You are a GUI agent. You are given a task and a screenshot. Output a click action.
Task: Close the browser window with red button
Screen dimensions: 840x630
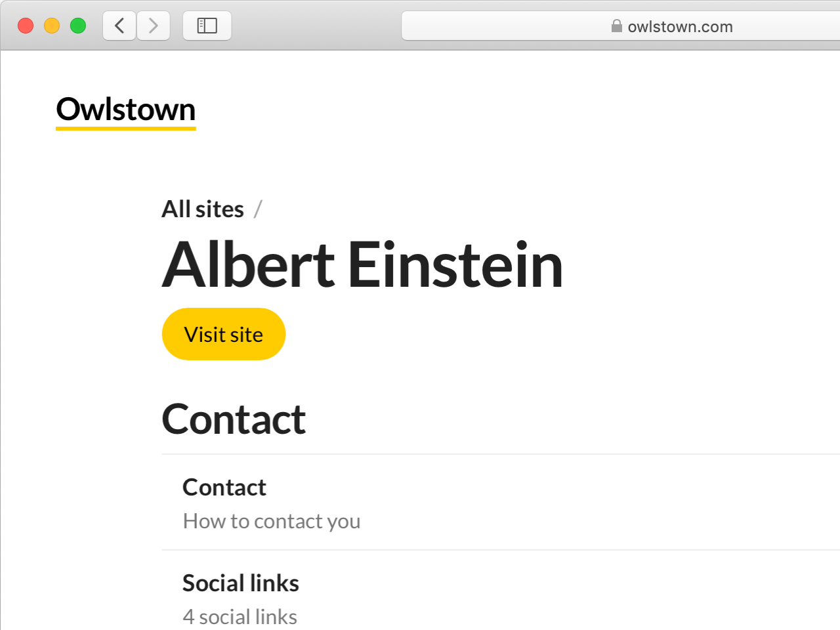click(x=26, y=26)
